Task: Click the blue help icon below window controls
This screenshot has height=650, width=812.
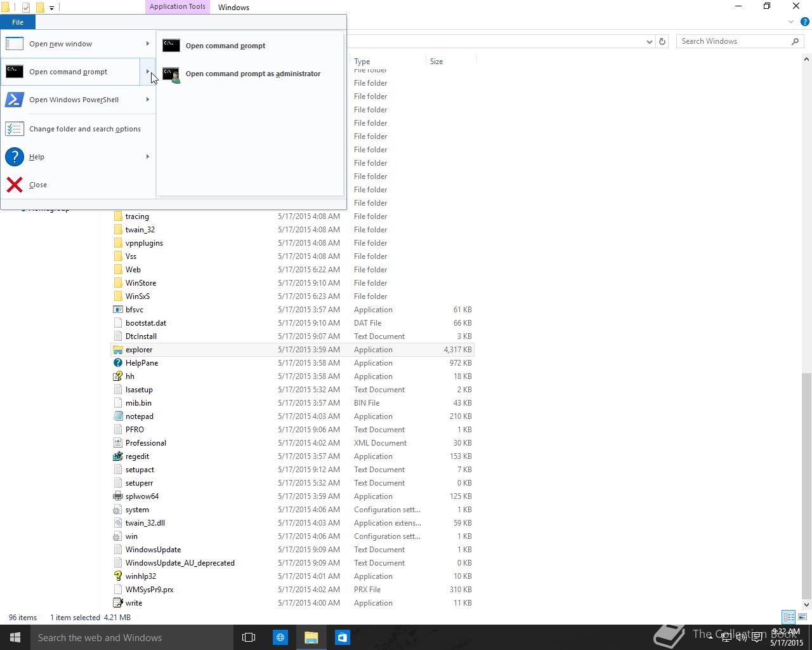Action: click(x=805, y=22)
